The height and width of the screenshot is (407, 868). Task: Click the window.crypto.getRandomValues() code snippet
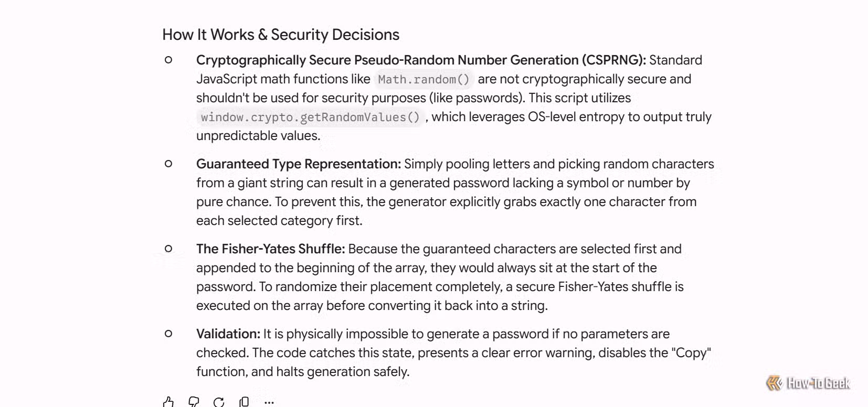pos(310,117)
